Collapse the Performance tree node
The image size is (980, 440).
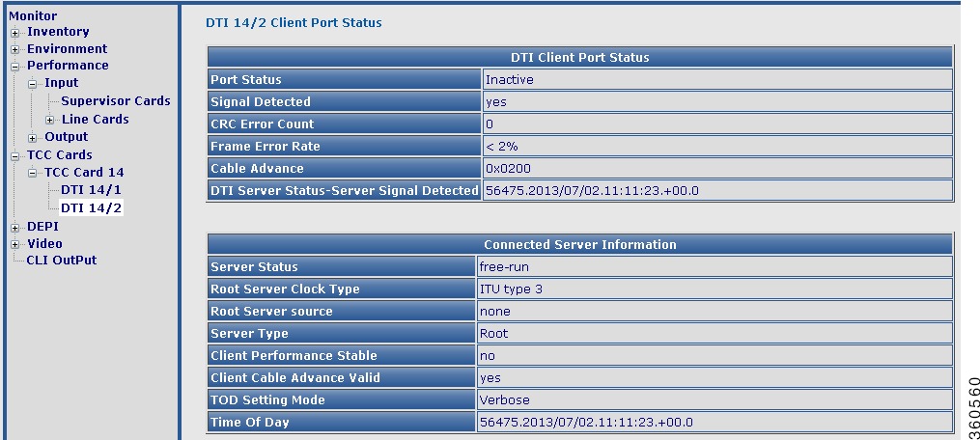pos(14,67)
